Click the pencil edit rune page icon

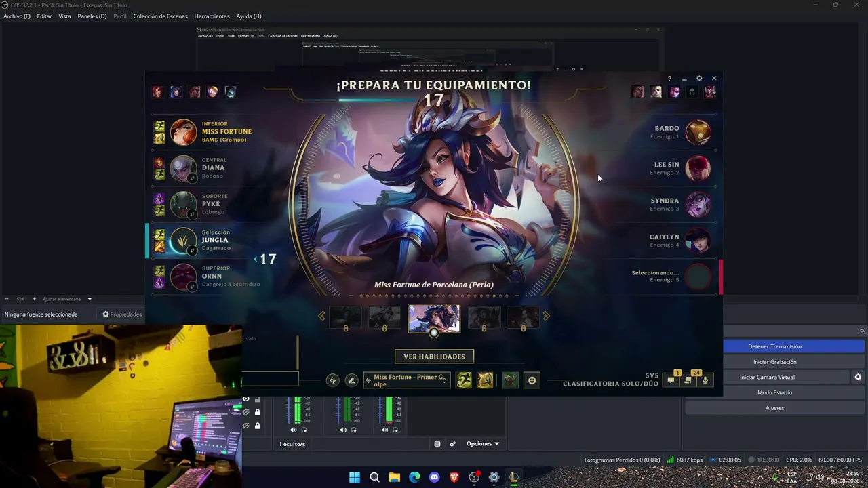(x=351, y=380)
